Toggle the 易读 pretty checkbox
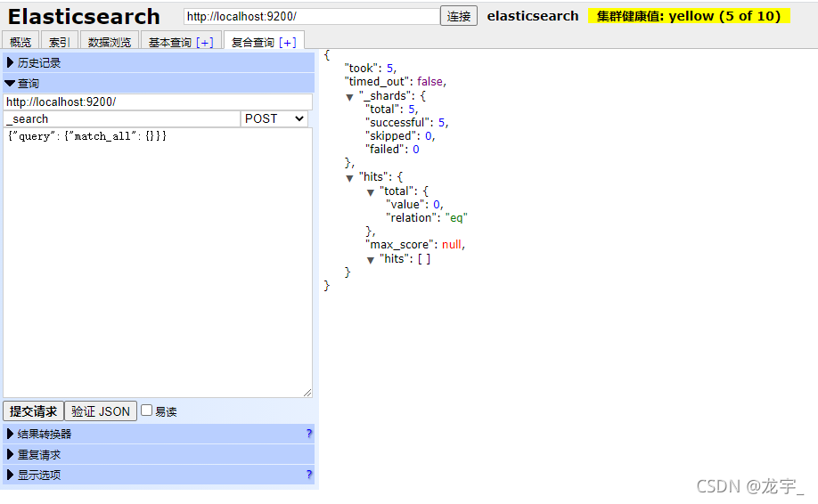The image size is (818, 504). click(147, 411)
